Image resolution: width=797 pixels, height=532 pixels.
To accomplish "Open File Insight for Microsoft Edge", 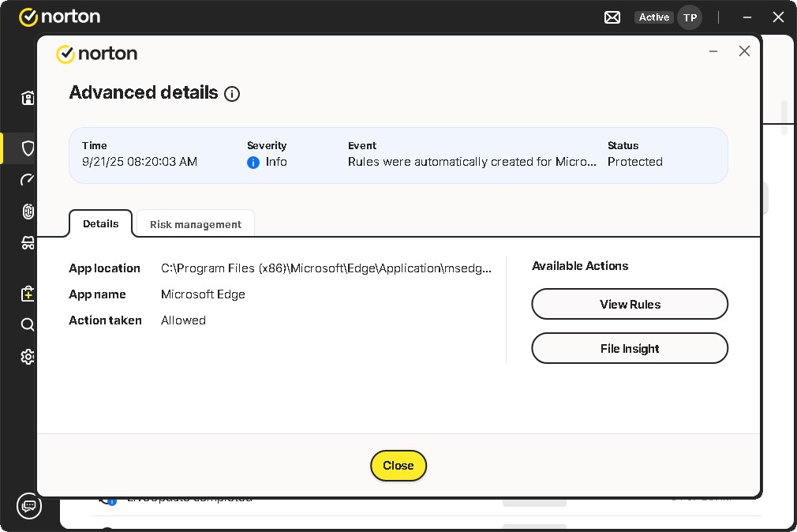I will click(629, 348).
